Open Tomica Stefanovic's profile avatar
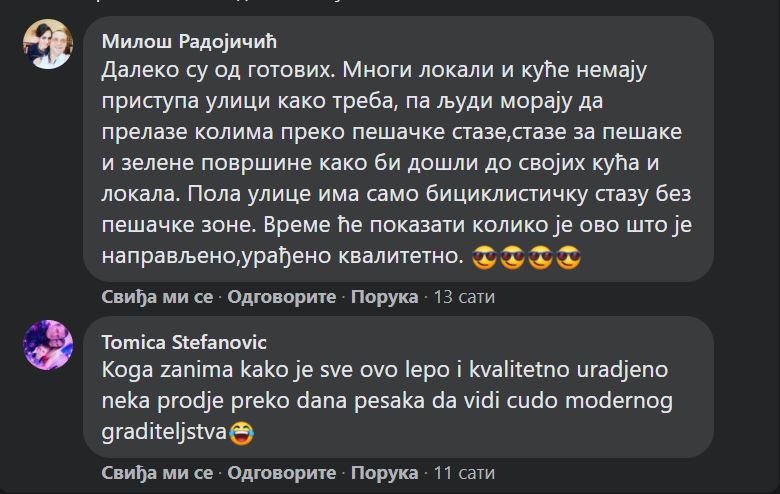This screenshot has width=780, height=494. 47,345
